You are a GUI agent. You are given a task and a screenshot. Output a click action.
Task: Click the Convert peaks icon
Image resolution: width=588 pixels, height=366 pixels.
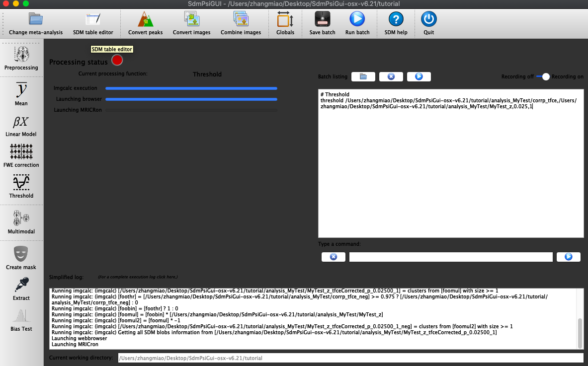click(x=145, y=20)
